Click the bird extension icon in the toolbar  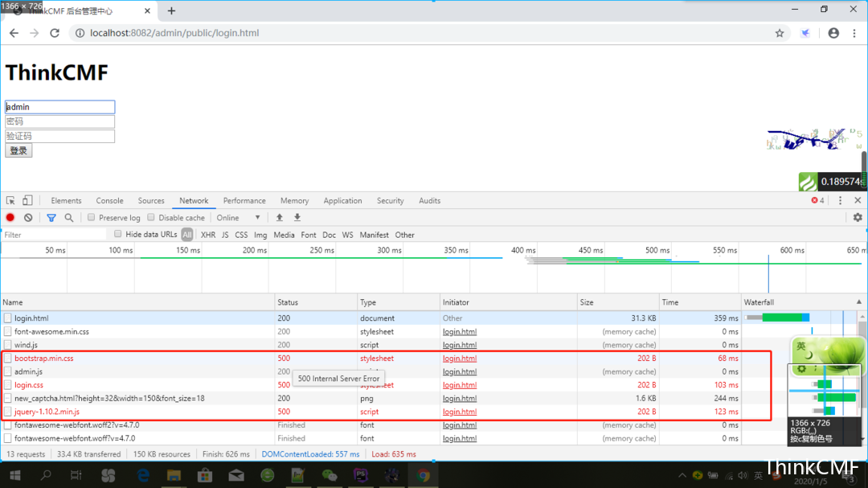pos(805,33)
